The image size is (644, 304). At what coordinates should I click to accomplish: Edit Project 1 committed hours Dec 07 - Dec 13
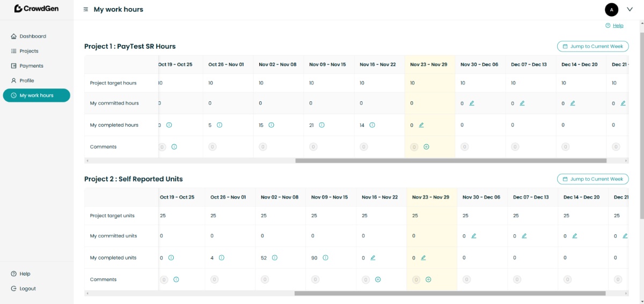(522, 103)
